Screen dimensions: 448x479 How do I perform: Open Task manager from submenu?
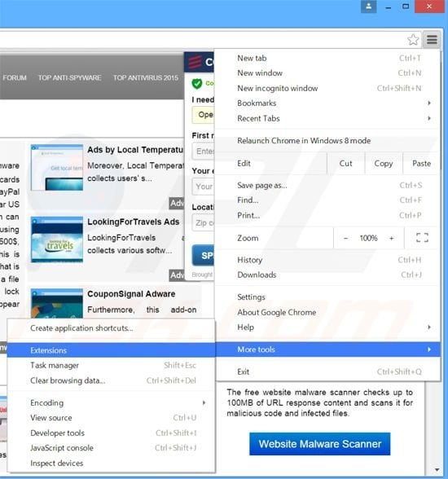tap(111, 365)
